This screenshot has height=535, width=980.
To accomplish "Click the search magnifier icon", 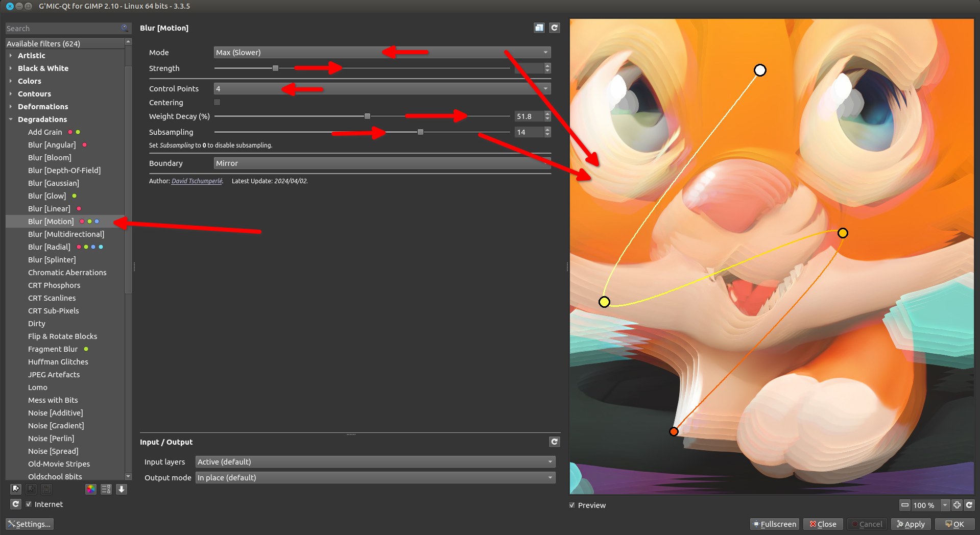I will click(124, 28).
